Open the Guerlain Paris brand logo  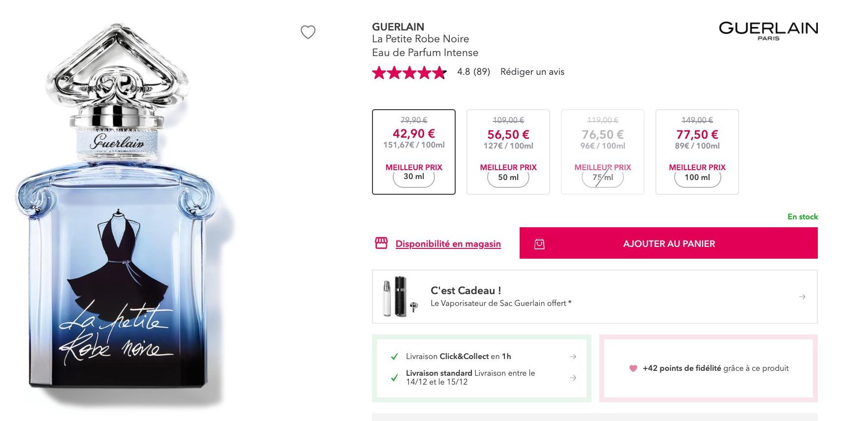(768, 31)
